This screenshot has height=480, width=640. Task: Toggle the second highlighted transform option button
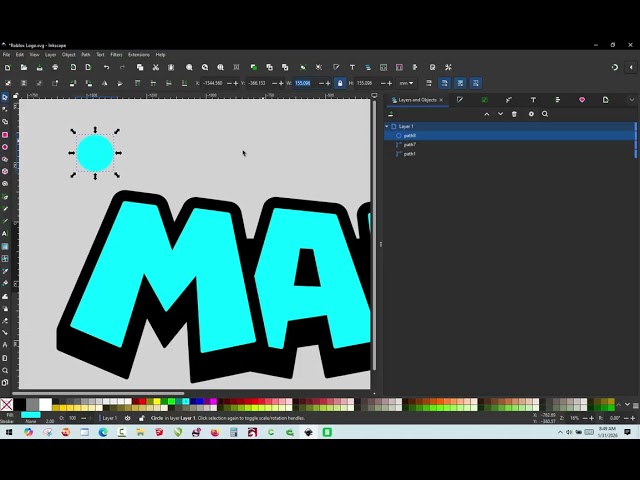(x=460, y=83)
